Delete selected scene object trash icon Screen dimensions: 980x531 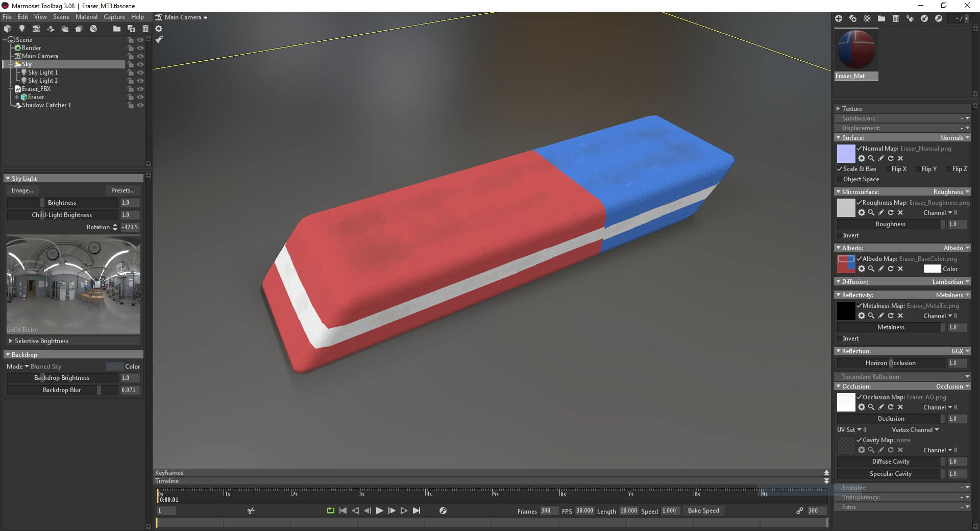click(145, 29)
